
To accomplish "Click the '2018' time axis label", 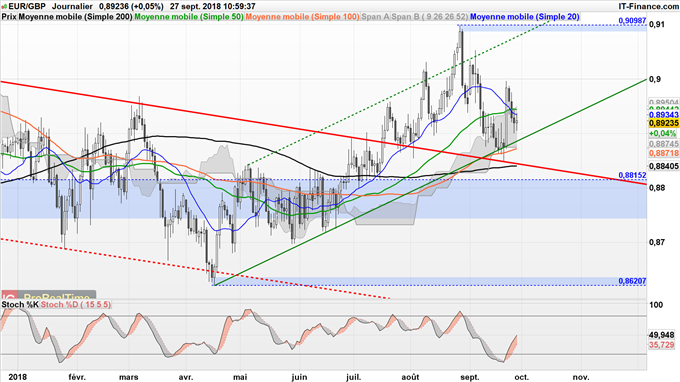I will 18,377.
